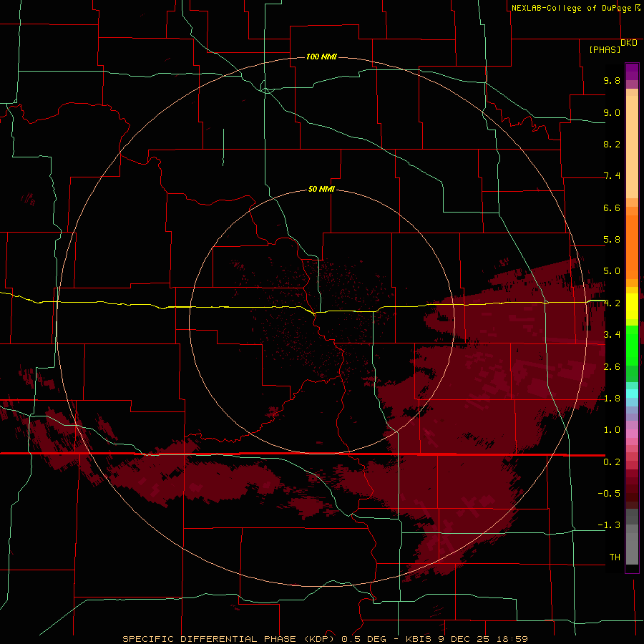Click the pink band of the color bar
Screen dimensions: 644x644
coord(632,434)
